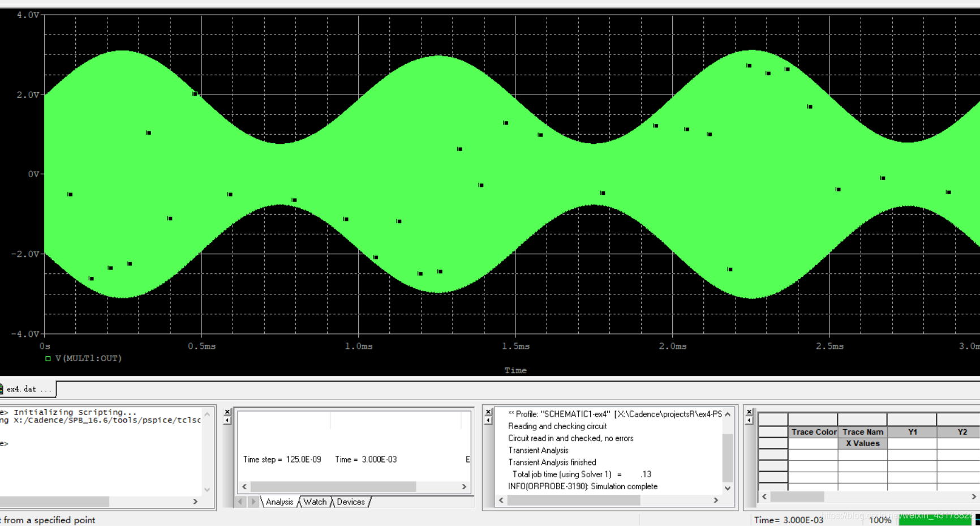Close the output log panel
The image size is (980, 526).
tap(488, 412)
